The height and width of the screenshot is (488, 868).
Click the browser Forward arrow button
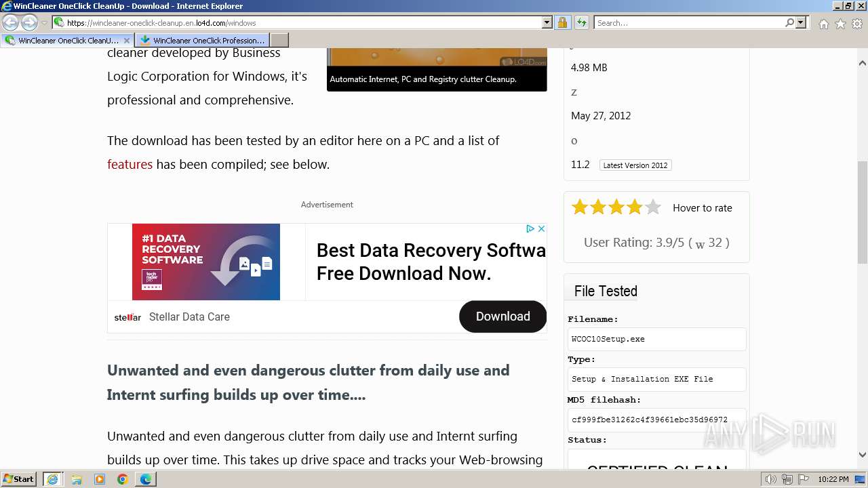coord(29,23)
